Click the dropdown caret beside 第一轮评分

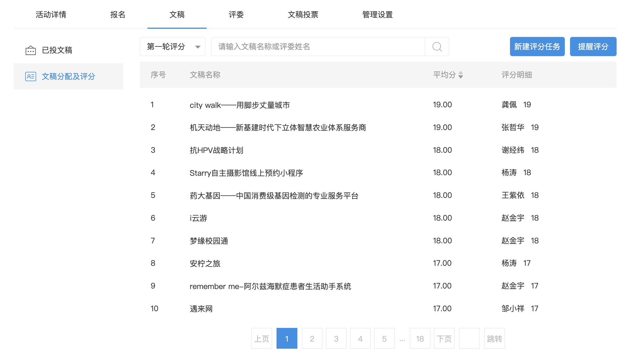tap(198, 47)
